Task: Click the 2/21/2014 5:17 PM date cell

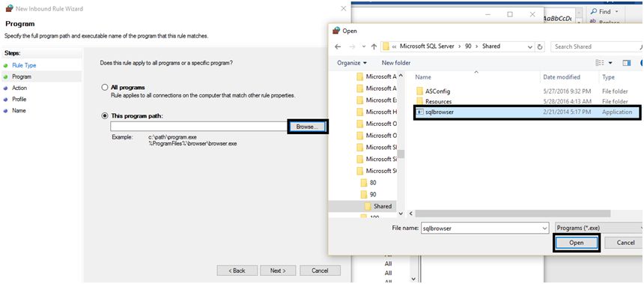Action: 567,112
